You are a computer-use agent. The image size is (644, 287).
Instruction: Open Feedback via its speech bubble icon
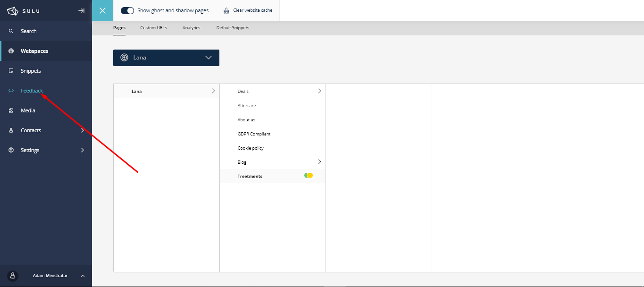tap(11, 91)
